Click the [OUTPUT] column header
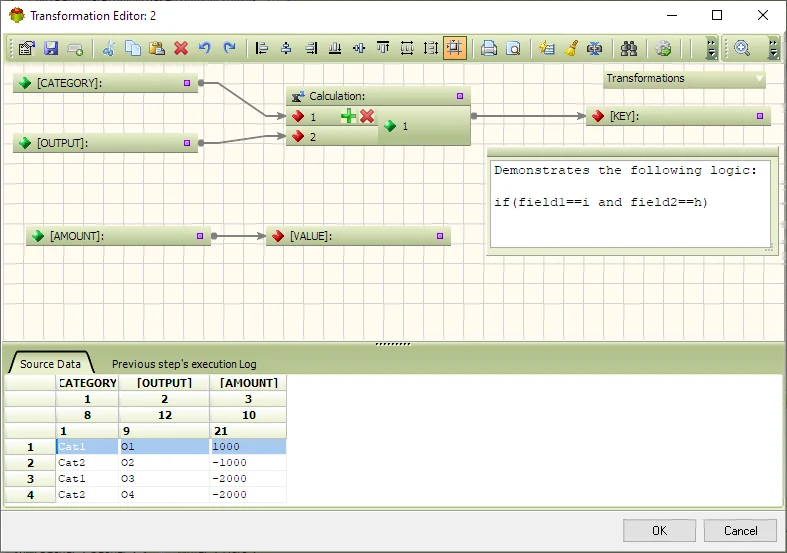The height and width of the screenshot is (553, 787). tap(164, 383)
